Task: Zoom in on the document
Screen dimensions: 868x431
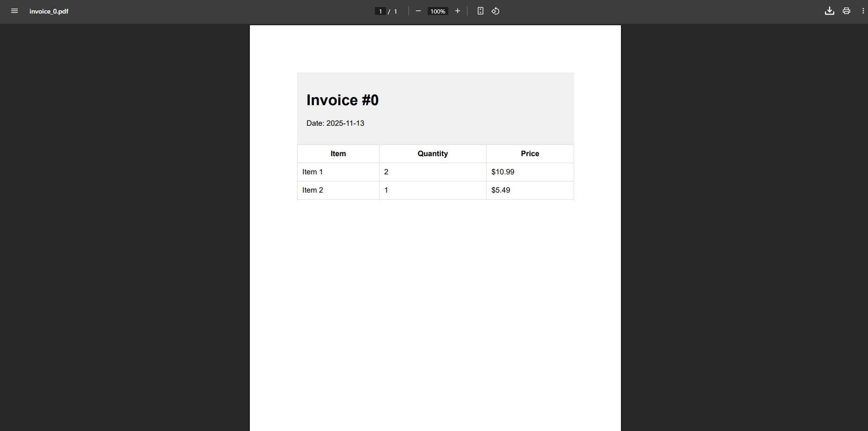Action: pyautogui.click(x=457, y=11)
